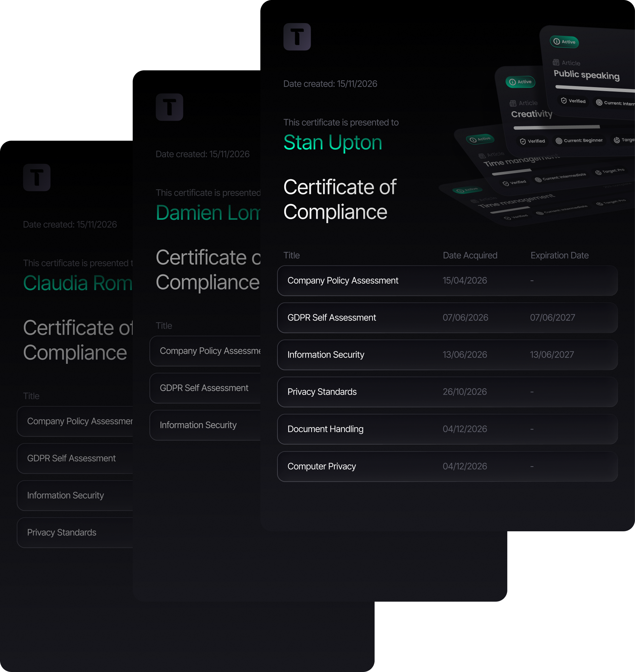Select the Date Acquired column header

pyautogui.click(x=470, y=255)
